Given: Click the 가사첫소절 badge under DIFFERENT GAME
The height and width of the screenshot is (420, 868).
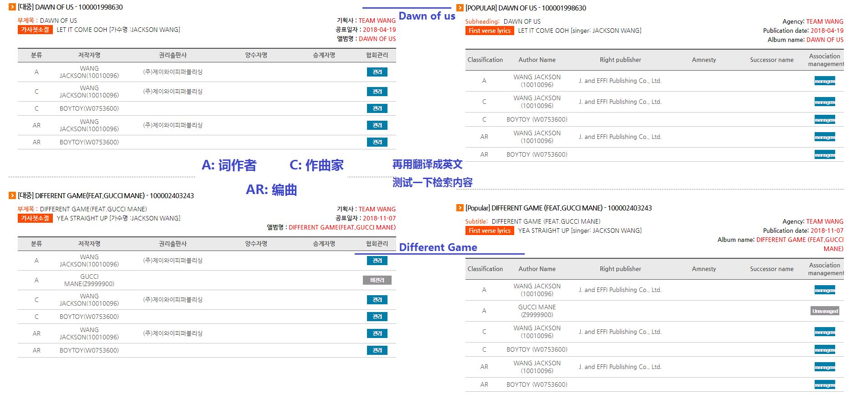Looking at the screenshot, I should (35, 218).
